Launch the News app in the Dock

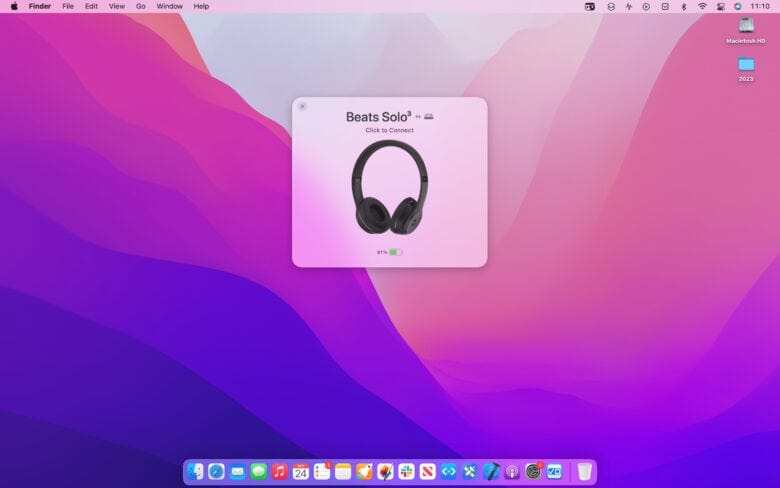pos(427,471)
